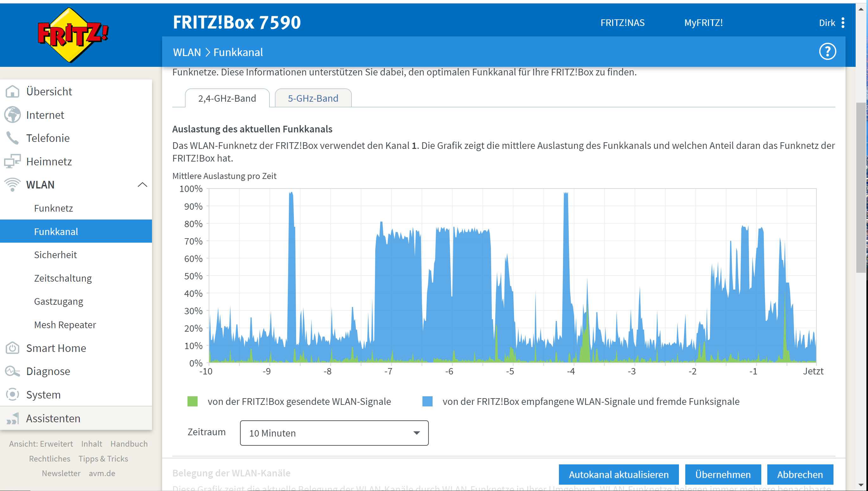Click the Heimnetz computers icon
This screenshot has height=491, width=868.
pos(12,161)
